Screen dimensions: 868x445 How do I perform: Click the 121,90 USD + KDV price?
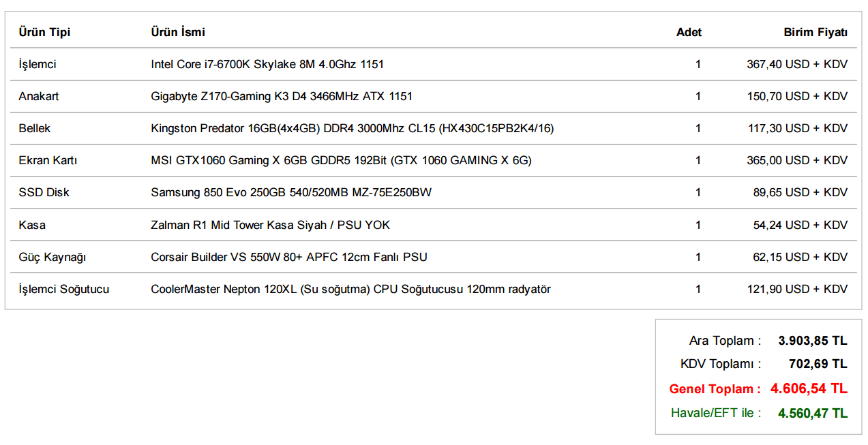[x=797, y=289]
